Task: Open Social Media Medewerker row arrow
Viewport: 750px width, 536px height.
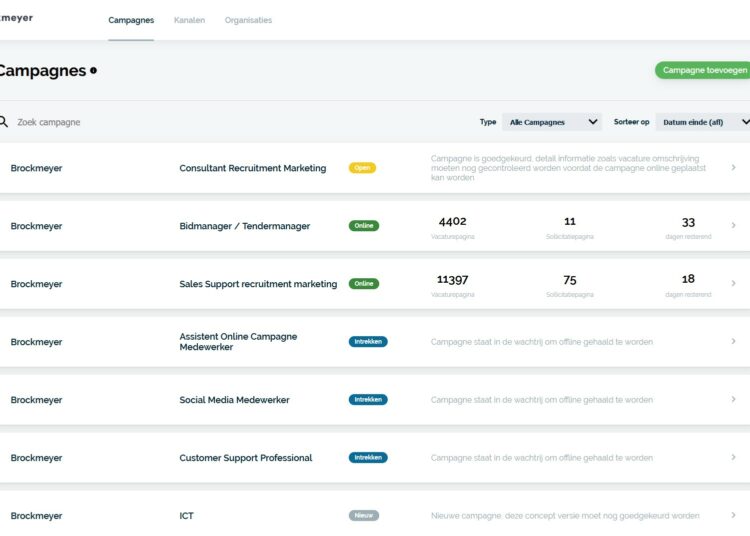Action: click(733, 400)
